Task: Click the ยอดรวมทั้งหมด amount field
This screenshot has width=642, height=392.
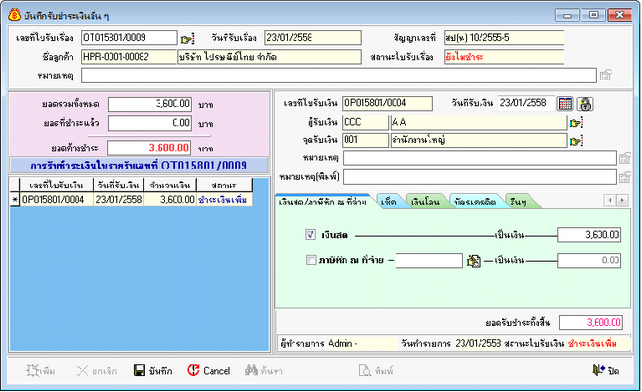Action: [150, 104]
